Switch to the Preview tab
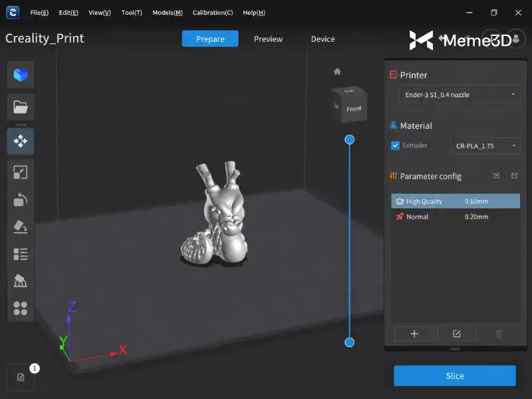The image size is (532, 399). point(268,39)
